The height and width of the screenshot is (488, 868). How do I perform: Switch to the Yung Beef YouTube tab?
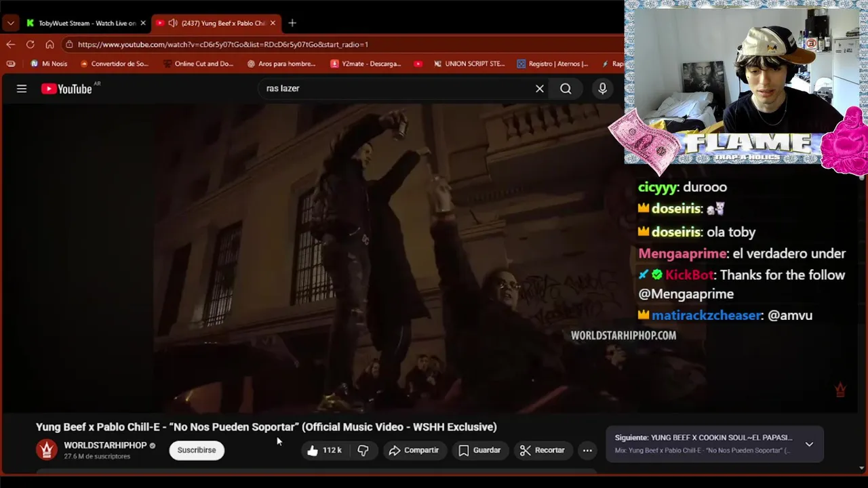[x=216, y=23]
